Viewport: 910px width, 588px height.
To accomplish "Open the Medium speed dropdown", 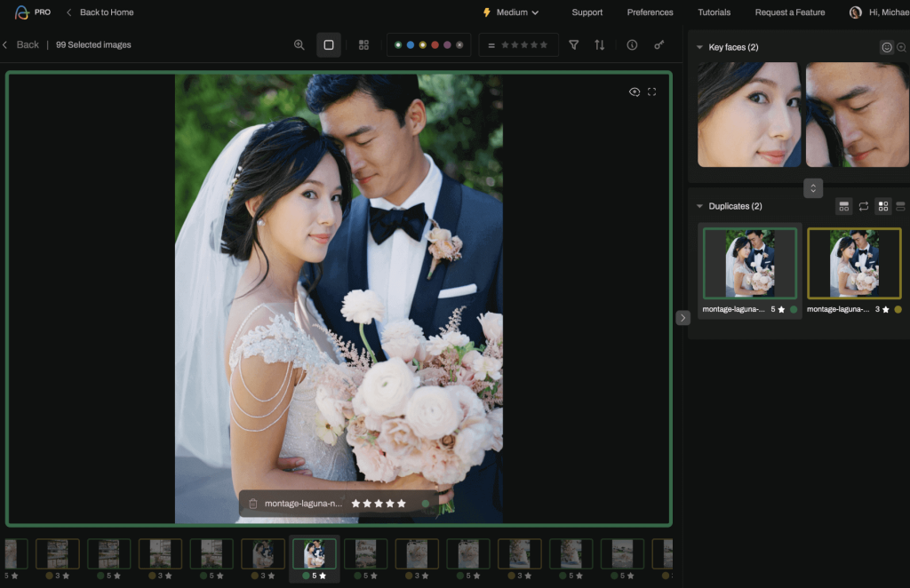I will pos(511,12).
